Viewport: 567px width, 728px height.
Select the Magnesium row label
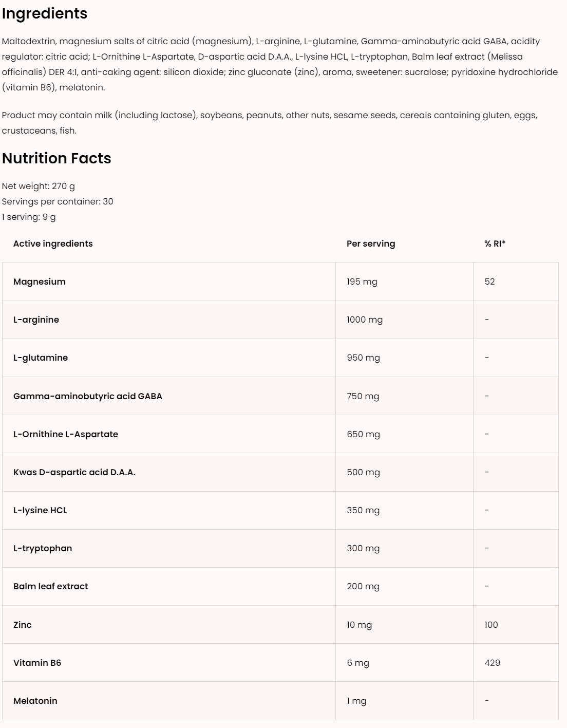coord(40,282)
